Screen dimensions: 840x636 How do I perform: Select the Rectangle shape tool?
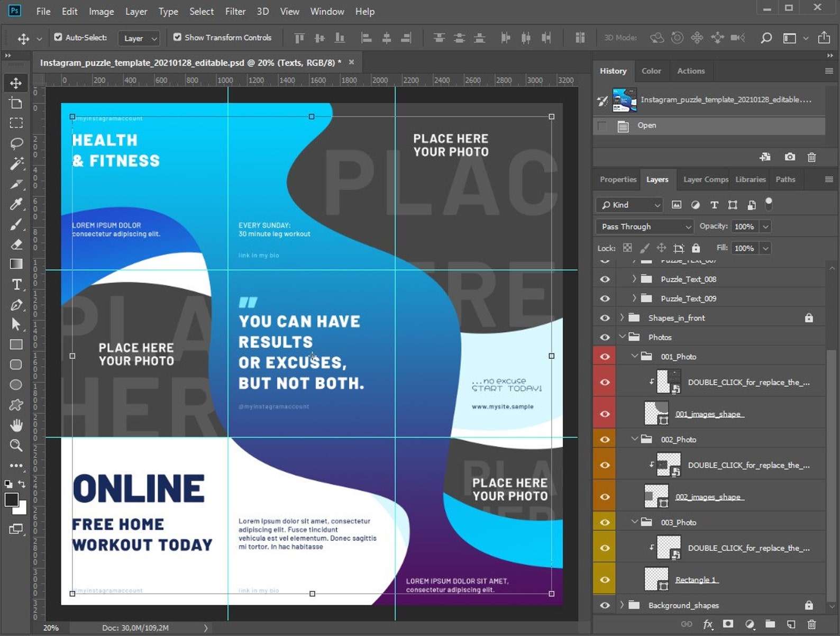point(16,344)
